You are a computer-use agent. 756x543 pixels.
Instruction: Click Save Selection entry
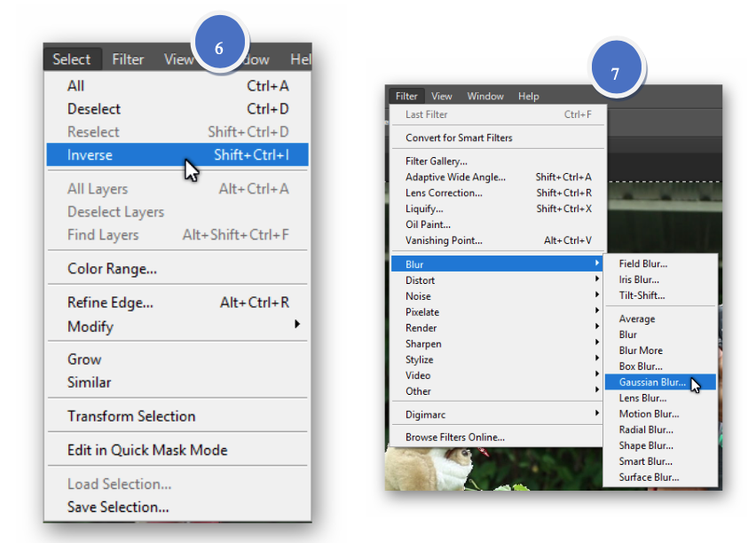click(x=118, y=508)
